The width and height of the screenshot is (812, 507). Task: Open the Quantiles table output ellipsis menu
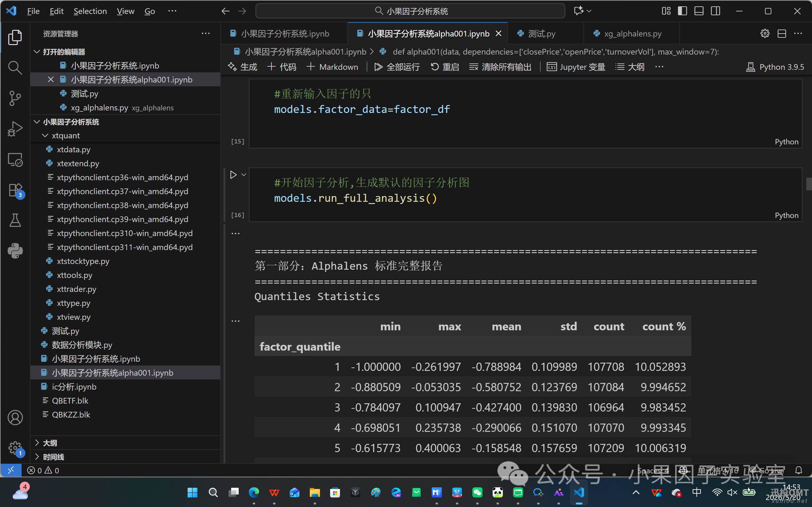pyautogui.click(x=236, y=321)
